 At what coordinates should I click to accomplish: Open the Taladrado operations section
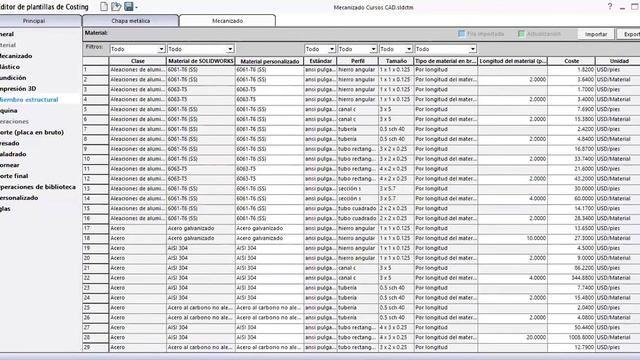[x=13, y=154]
